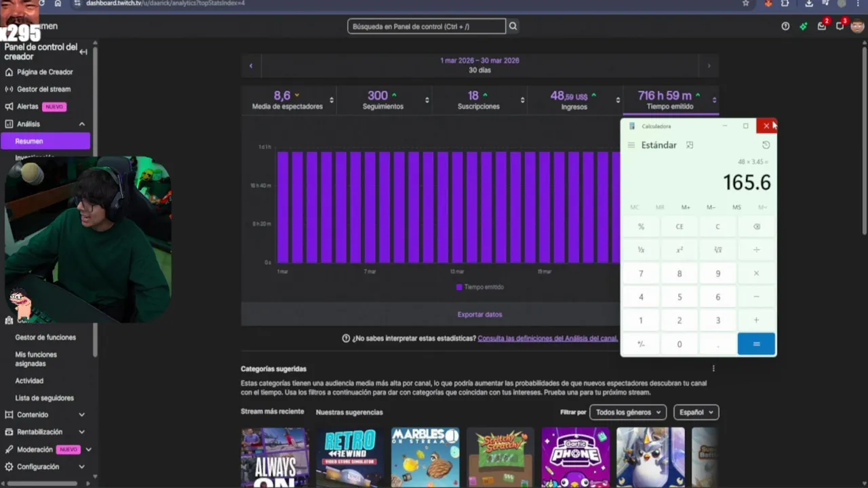Screen dimensions: 868x488
Task: Open the Gartic Phone category thumbnail
Action: click(x=575, y=457)
